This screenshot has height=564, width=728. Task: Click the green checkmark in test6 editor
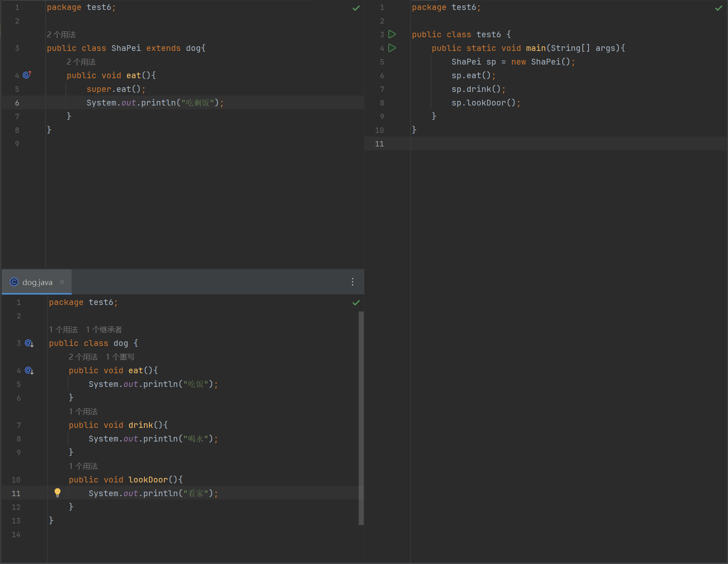tap(718, 8)
